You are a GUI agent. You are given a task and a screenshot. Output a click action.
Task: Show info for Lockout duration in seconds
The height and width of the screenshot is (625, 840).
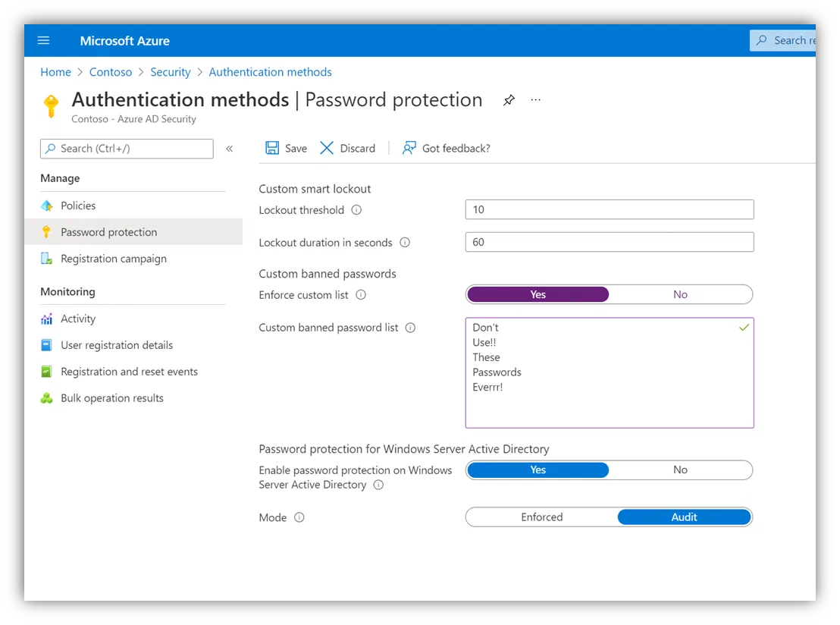405,242
